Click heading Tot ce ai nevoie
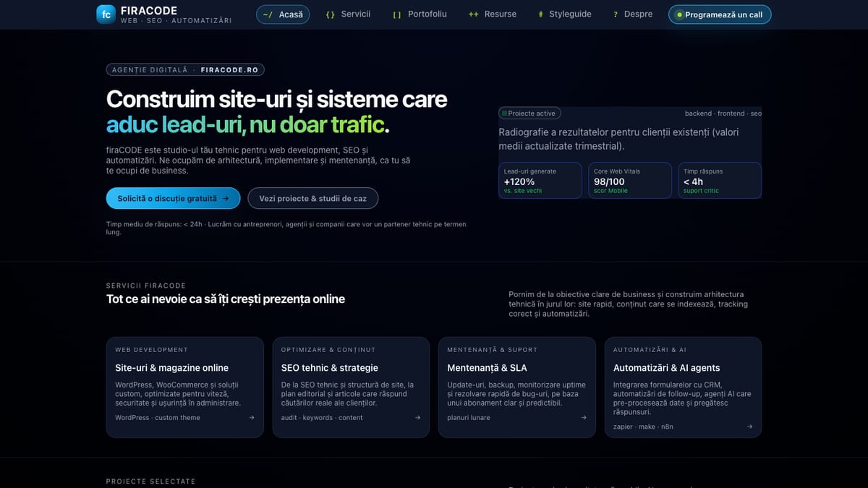Viewport: 868px width, 488px height. pos(226,299)
